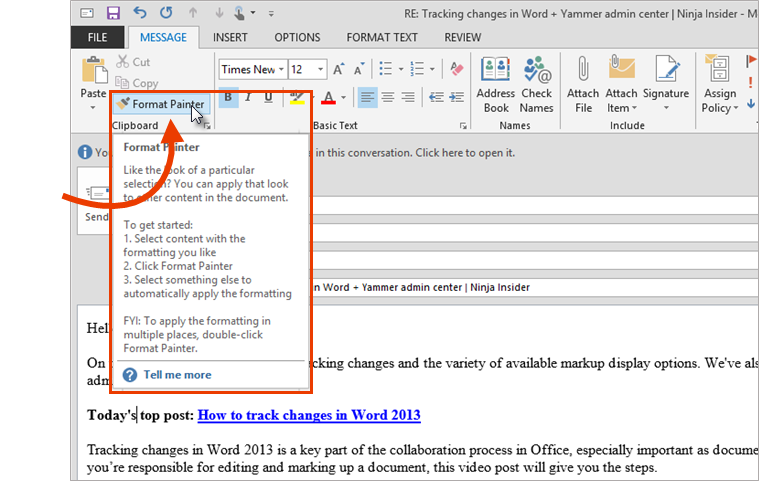
Task: Open the FILE tab
Action: point(97,37)
